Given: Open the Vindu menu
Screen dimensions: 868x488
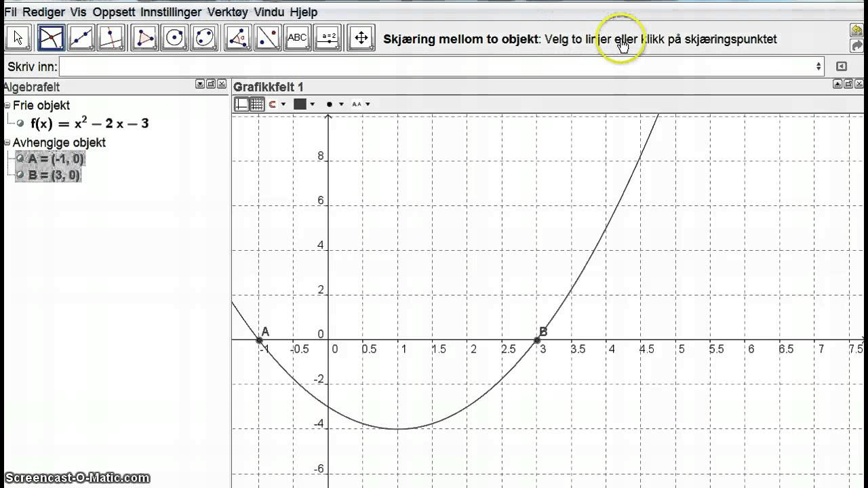Looking at the screenshot, I should 269,12.
